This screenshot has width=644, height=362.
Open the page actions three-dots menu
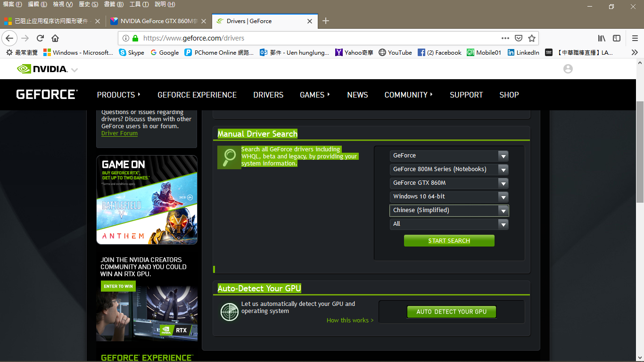505,38
